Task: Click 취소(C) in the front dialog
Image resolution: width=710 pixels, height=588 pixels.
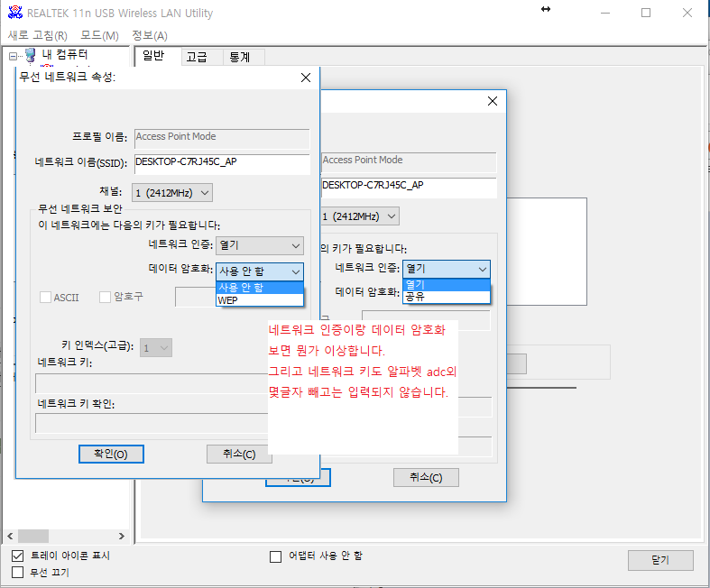Action: pos(239,454)
